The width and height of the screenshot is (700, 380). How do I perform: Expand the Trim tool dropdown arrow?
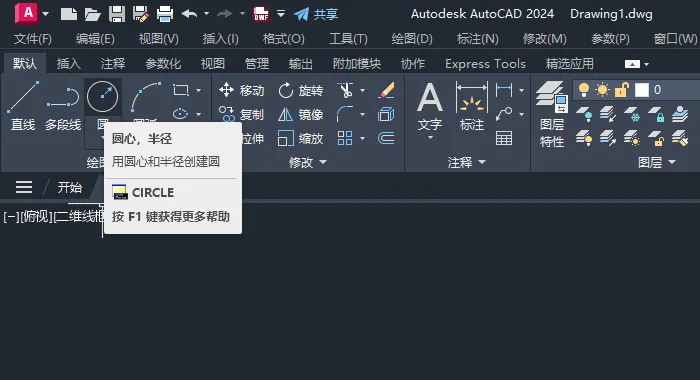[x=362, y=91]
